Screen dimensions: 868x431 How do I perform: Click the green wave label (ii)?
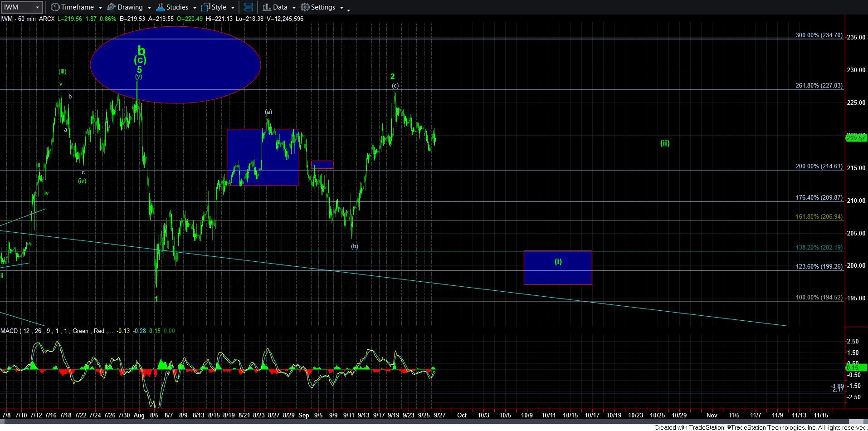coord(664,143)
